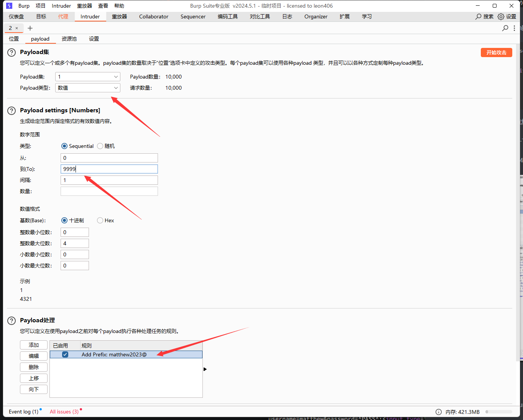Viewport: 523px width, 420px height.
Task: Uncheck the Add Prefix rule checkbox
Action: 65,354
